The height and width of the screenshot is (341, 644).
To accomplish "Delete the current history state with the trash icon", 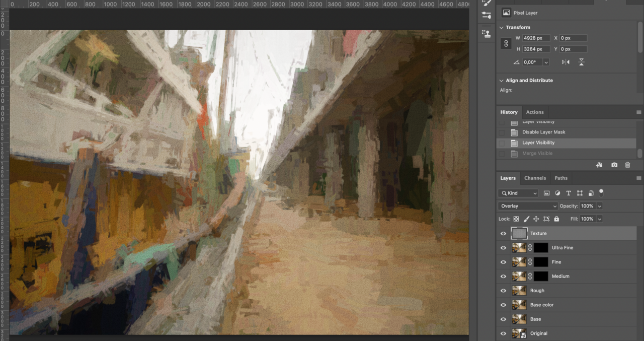I will pyautogui.click(x=627, y=165).
